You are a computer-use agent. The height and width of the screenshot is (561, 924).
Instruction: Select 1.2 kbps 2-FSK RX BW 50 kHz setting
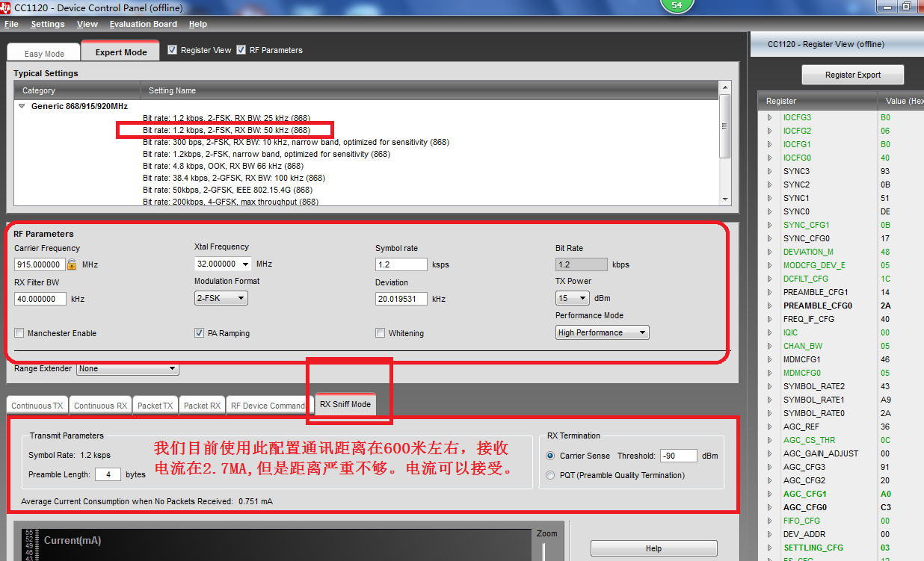[x=226, y=130]
